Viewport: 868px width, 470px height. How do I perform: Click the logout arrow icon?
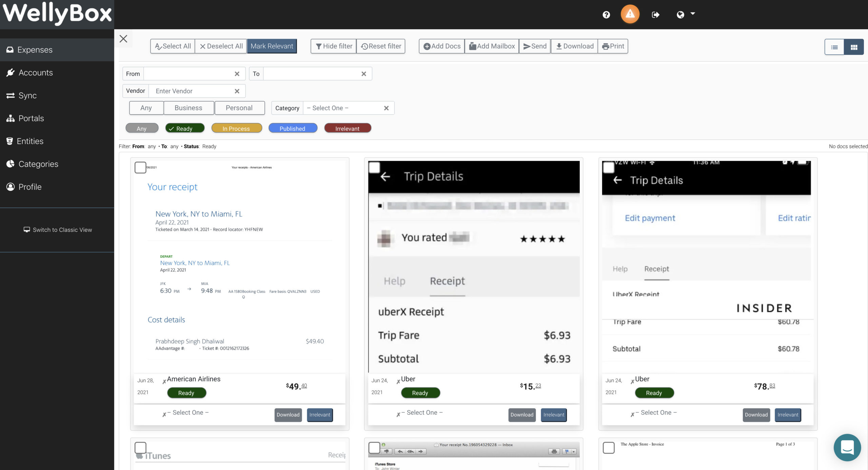(655, 15)
